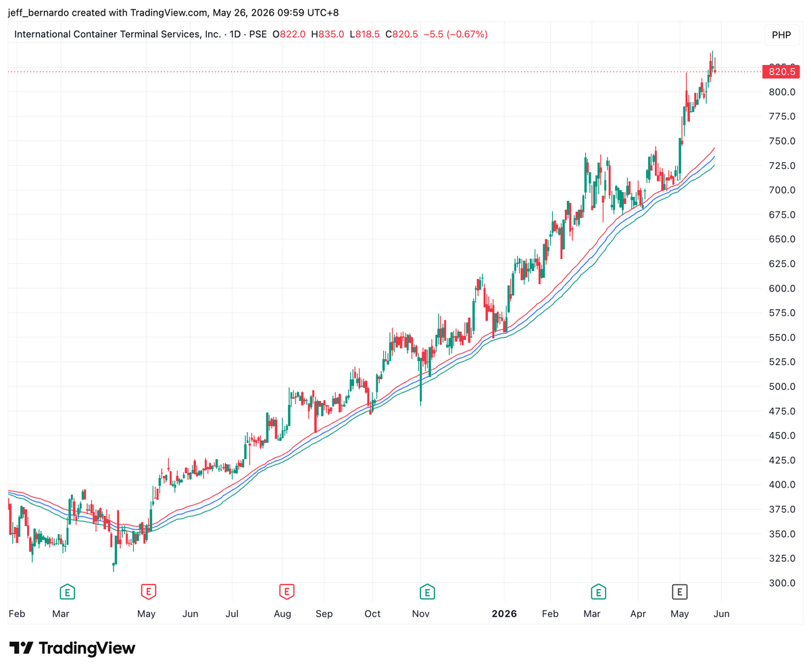Click the red 820.5 current price tag

coord(781,71)
